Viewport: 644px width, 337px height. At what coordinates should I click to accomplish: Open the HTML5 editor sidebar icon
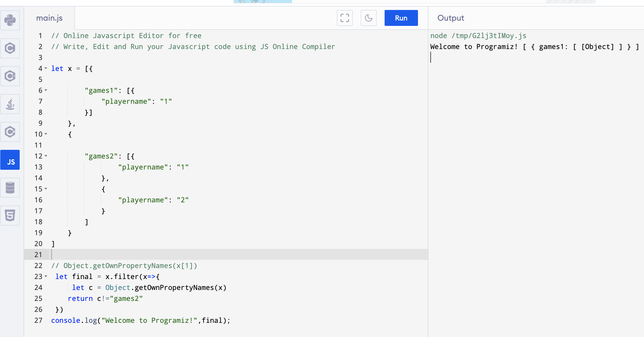10,216
